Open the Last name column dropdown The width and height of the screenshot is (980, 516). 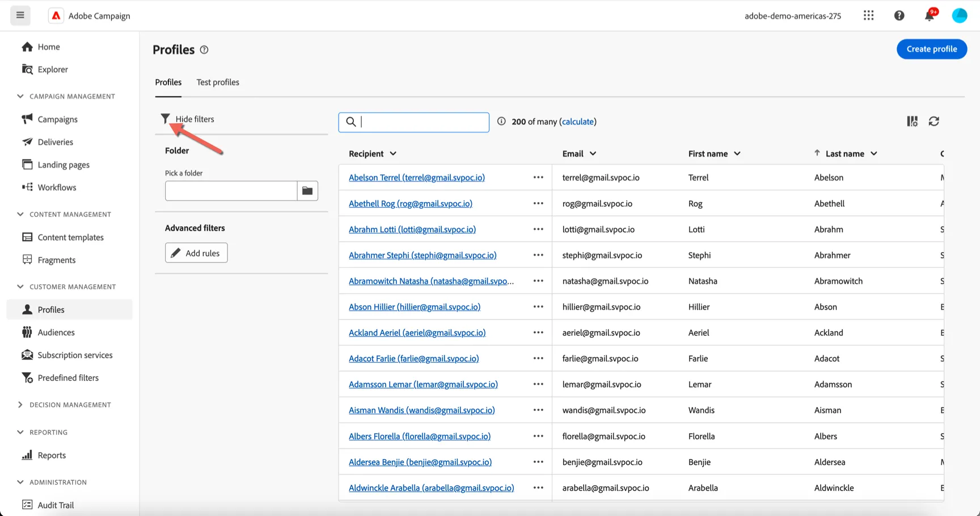click(x=873, y=154)
